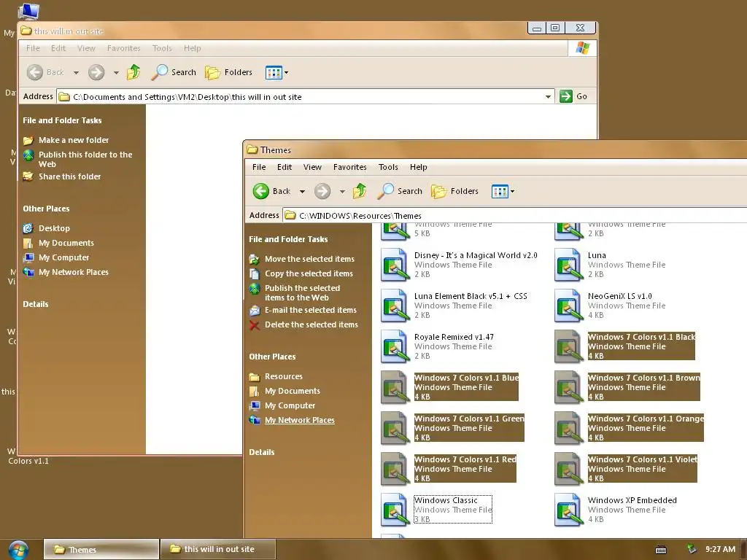Click Copy the selected items task
Image resolution: width=747 pixels, height=560 pixels.
pos(309,274)
